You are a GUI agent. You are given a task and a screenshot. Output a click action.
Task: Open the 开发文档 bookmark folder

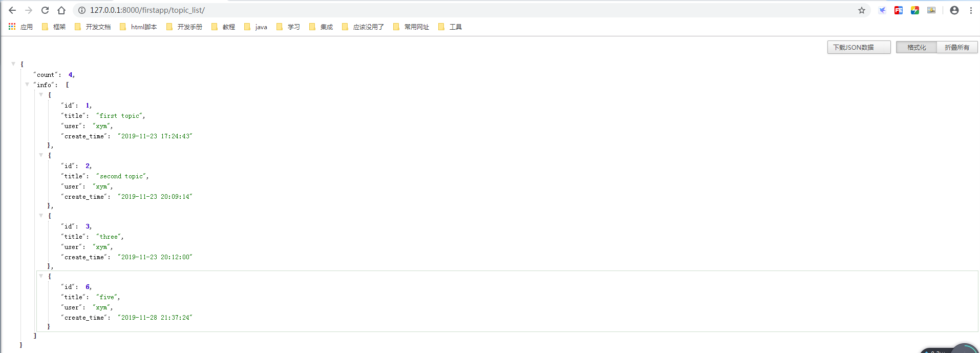coord(93,27)
